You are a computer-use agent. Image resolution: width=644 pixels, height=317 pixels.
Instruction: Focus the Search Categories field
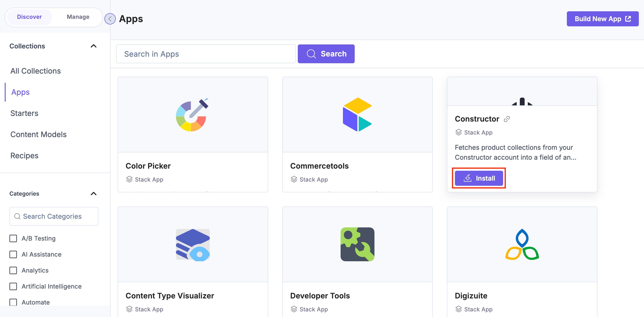(x=54, y=216)
